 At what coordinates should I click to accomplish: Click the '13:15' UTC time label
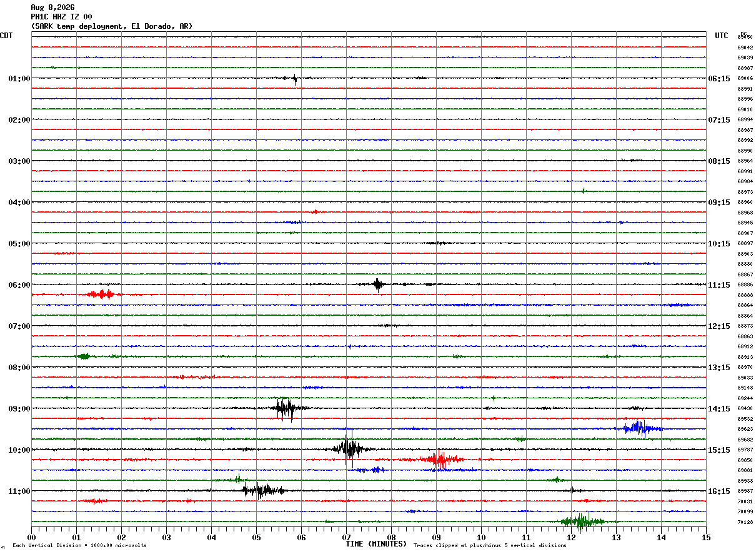[x=719, y=368]
